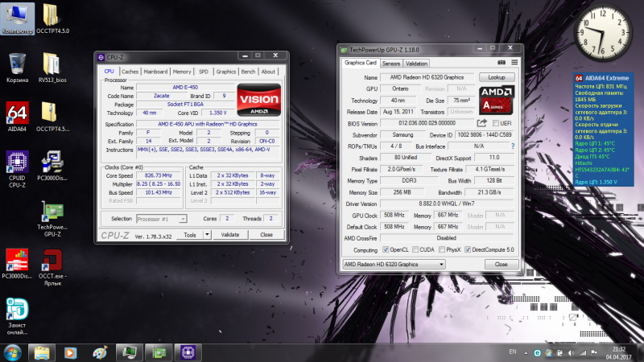Toggle the UEFI checkbox
Viewport: 644px width, 362px height.
(497, 123)
